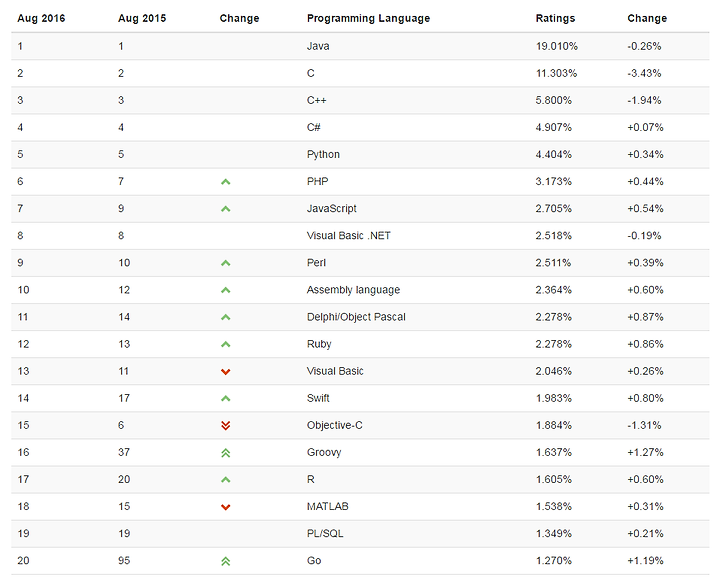Click the +1.19% change value
Viewport: 720px width, 586px height.
click(x=645, y=561)
